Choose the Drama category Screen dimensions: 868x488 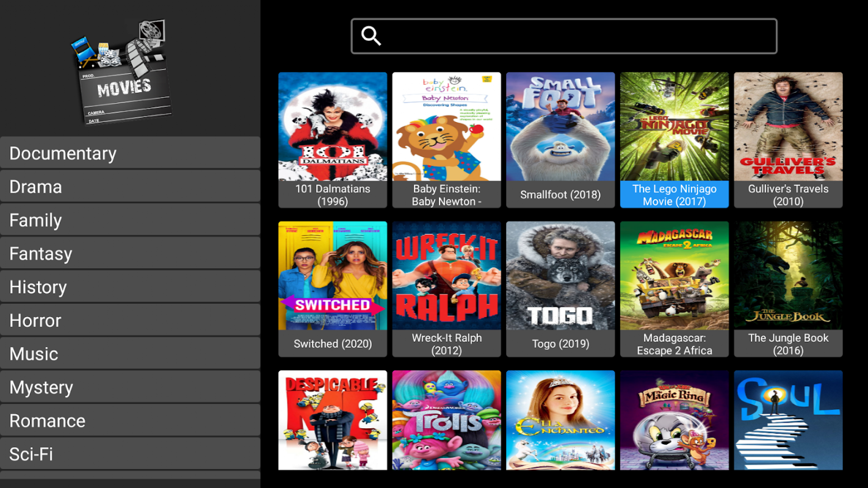pos(130,186)
